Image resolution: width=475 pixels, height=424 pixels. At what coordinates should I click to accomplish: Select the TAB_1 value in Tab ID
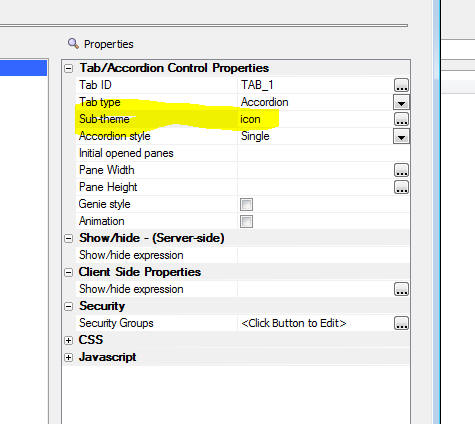coord(257,85)
